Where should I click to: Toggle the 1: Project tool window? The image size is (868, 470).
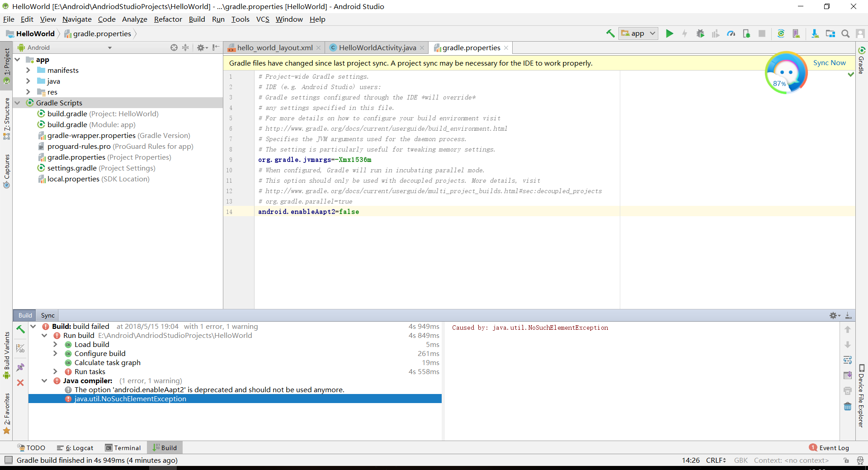click(x=6, y=66)
